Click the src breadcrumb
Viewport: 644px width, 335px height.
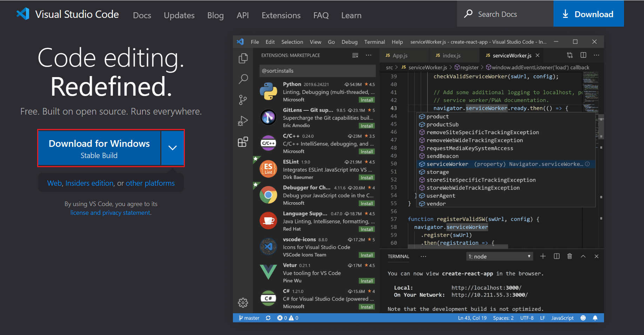click(x=389, y=67)
